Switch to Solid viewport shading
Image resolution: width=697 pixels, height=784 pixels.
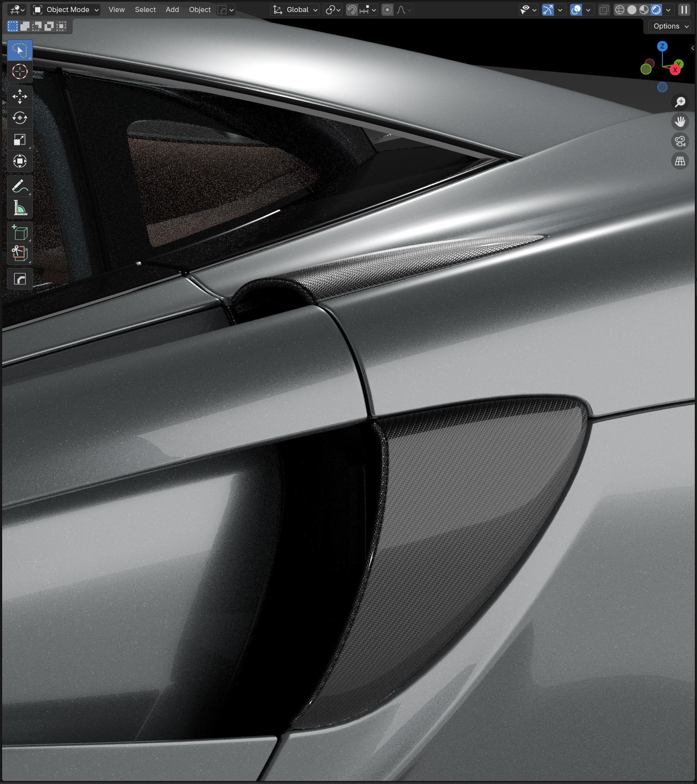632,10
